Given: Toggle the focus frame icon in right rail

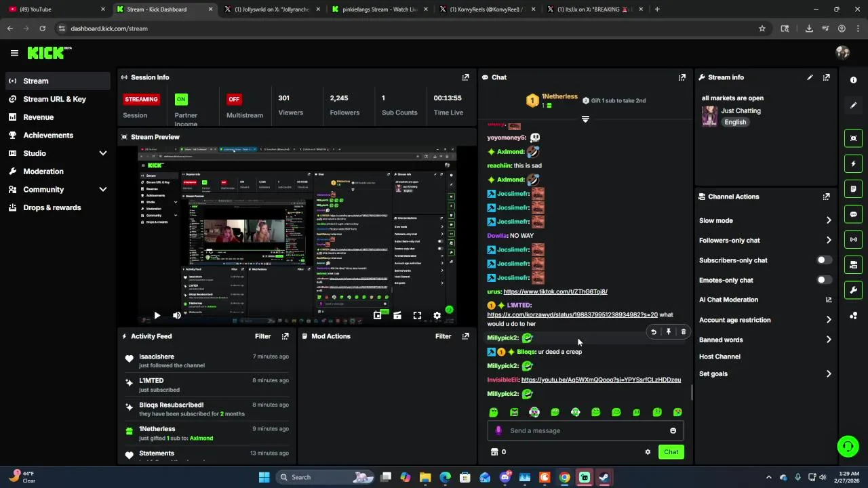Looking at the screenshot, I should coord(853,138).
